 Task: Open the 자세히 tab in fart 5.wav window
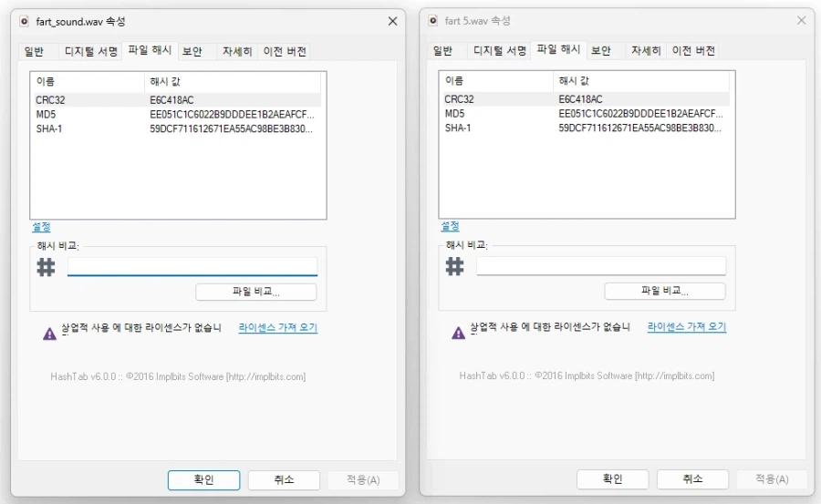tap(646, 50)
